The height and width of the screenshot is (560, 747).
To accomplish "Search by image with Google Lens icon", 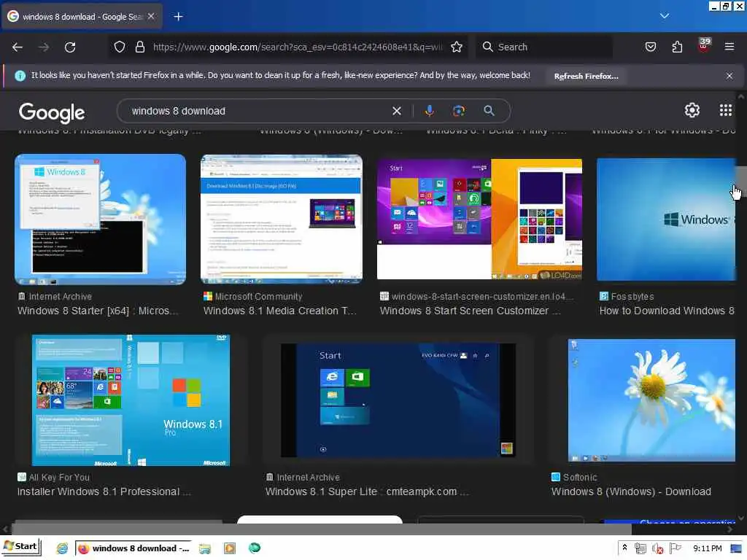I will pos(458,111).
